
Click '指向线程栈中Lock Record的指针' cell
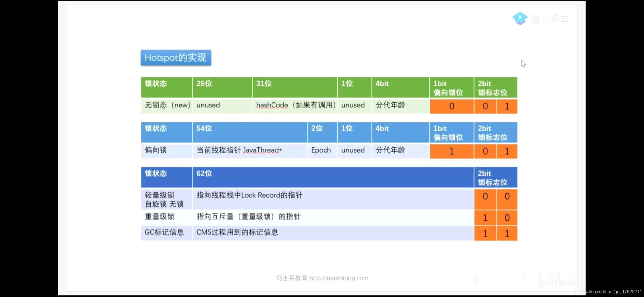click(x=333, y=199)
